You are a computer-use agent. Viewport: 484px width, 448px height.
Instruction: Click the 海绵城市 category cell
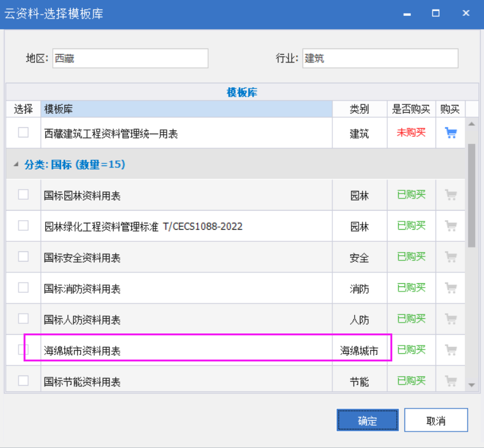pyautogui.click(x=359, y=351)
